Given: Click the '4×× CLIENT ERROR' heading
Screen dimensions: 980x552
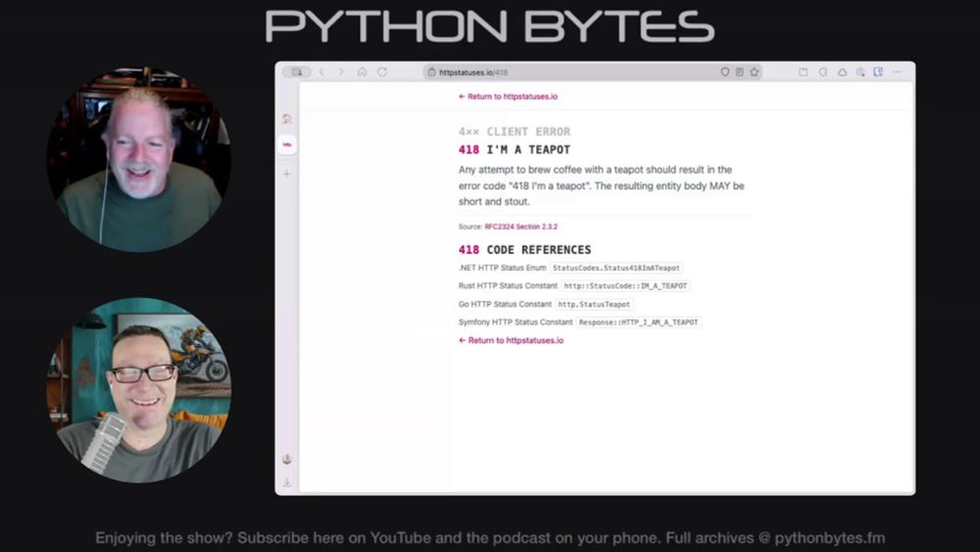Looking at the screenshot, I should (514, 132).
